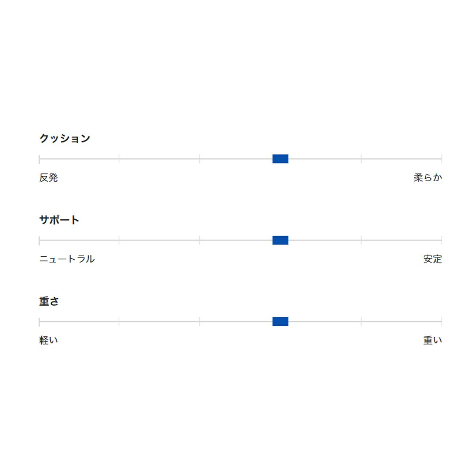
Task: Click the クッション heading
Action: point(65,138)
